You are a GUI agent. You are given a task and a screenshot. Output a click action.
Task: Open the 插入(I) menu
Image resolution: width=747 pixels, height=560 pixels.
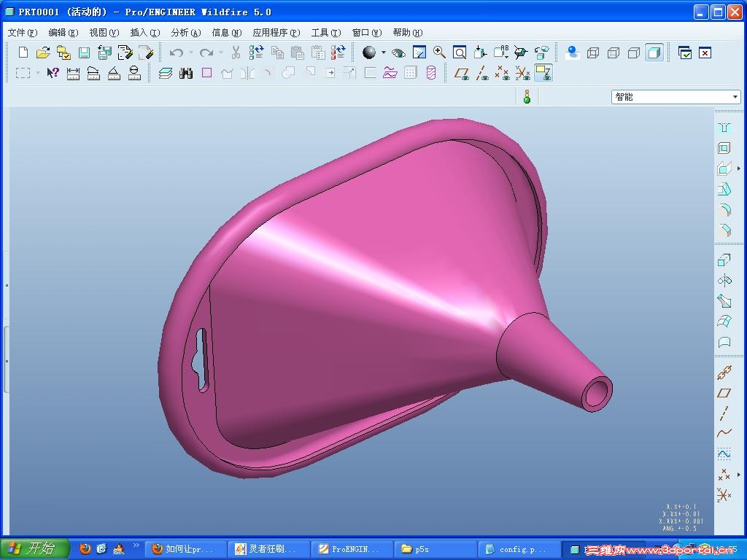(x=145, y=32)
